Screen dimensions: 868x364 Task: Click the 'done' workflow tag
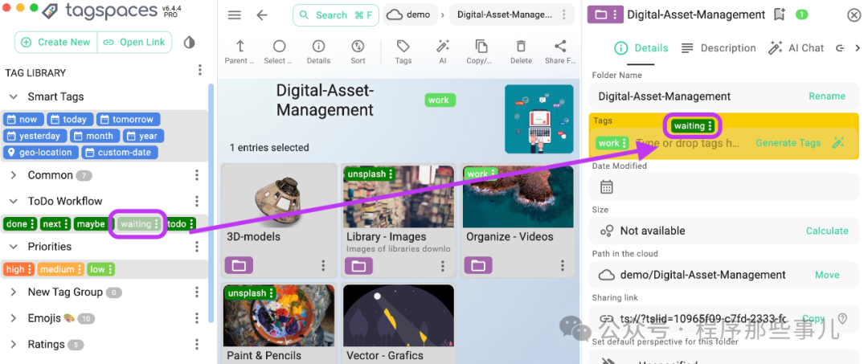[21, 224]
